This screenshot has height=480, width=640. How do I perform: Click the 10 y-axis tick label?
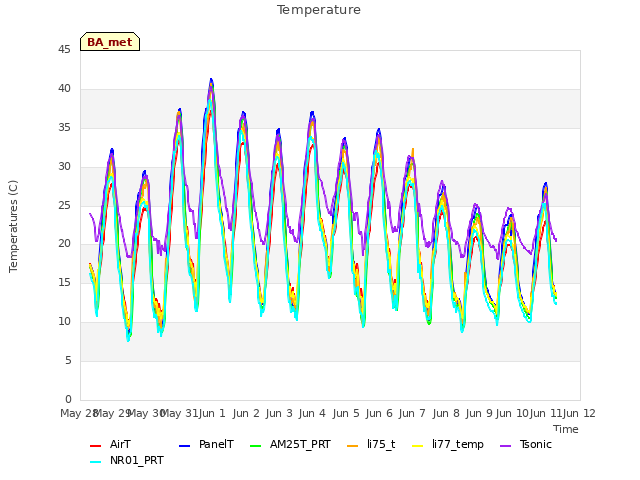(64, 322)
